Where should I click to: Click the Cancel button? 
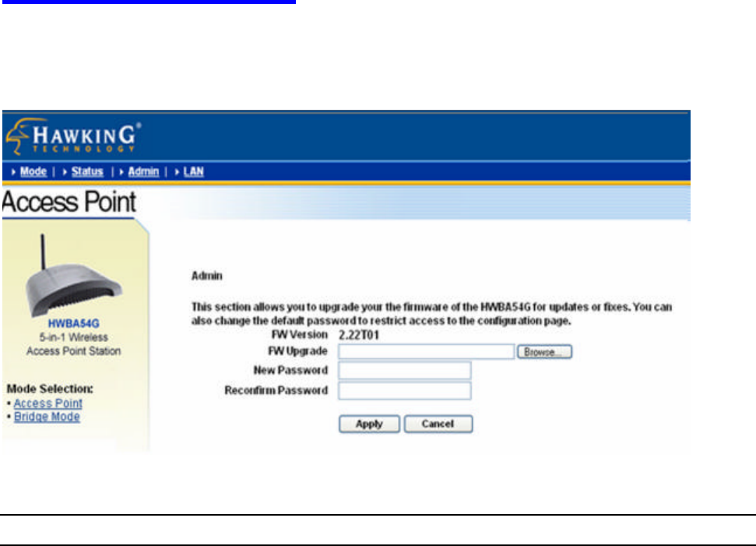(x=438, y=424)
